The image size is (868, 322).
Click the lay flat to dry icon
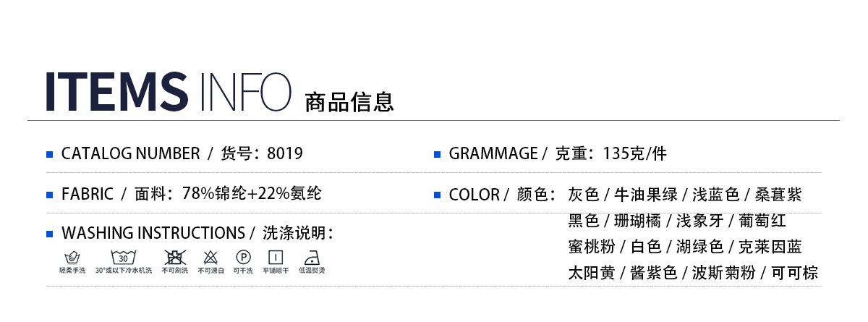276,257
